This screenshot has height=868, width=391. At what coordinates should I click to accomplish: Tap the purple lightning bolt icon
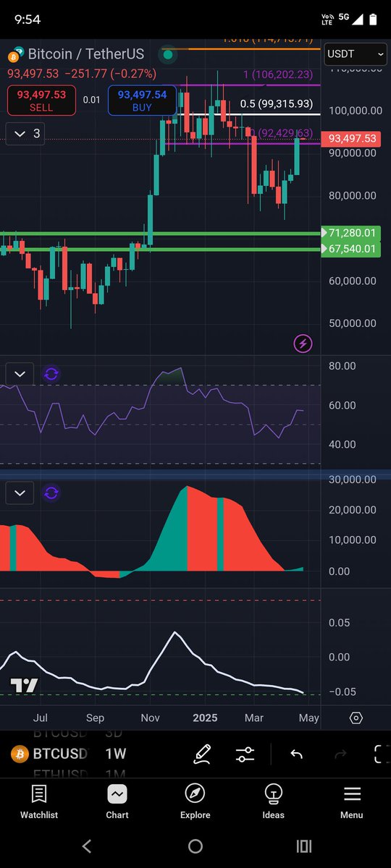[x=303, y=344]
